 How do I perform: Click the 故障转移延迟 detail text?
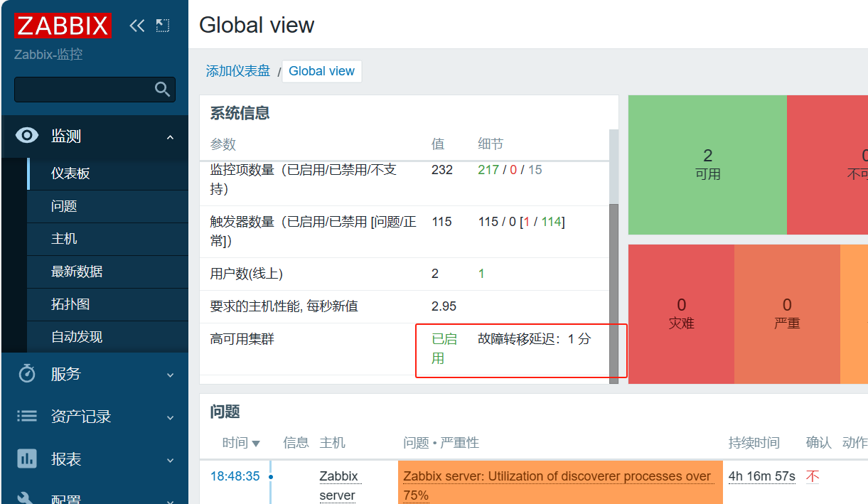[x=534, y=339]
